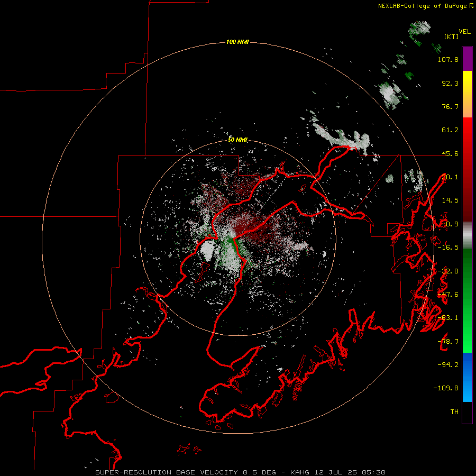Click the 14.5 velocity scale value
The height and width of the screenshot is (476, 476).
pos(450,200)
